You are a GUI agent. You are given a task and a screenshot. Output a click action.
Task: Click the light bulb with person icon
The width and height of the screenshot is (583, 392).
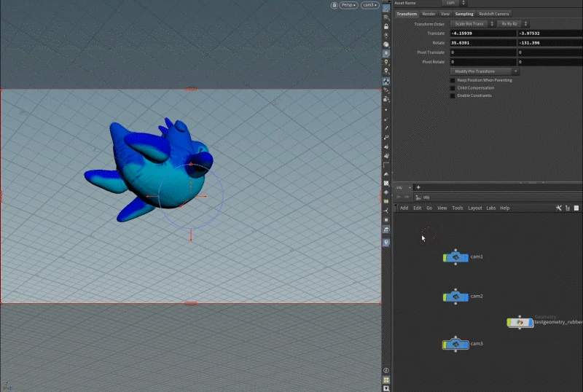click(x=386, y=71)
